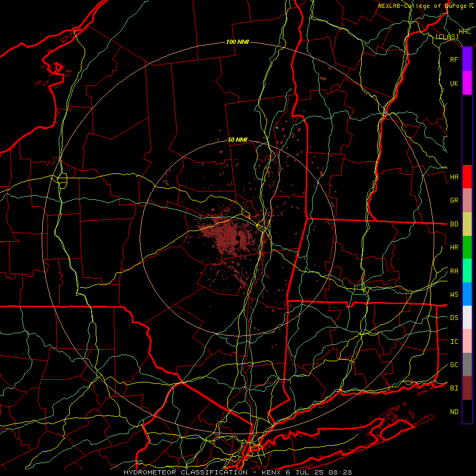Viewport: 476px width, 476px height.
Task: Click the black ND no data swatch
Action: (x=467, y=411)
